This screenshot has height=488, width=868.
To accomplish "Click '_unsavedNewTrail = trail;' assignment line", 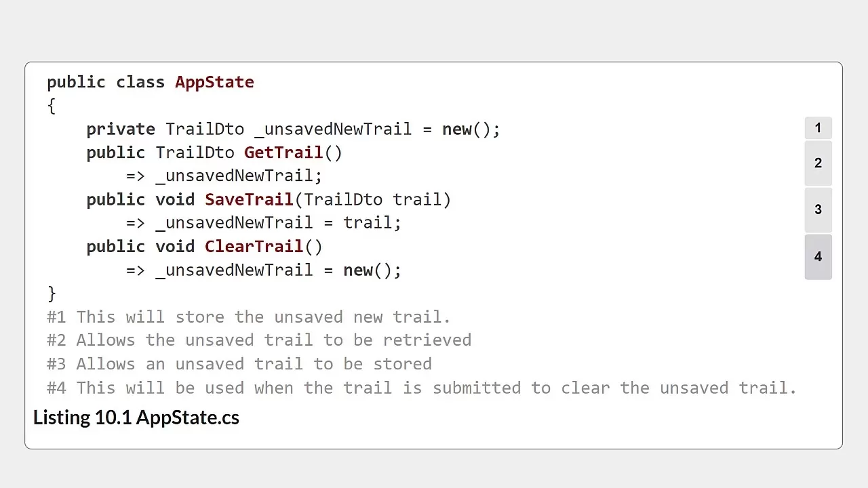I will [278, 223].
